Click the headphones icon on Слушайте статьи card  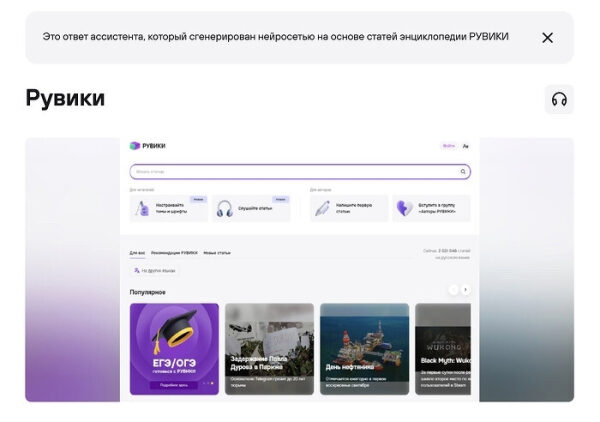(x=225, y=209)
